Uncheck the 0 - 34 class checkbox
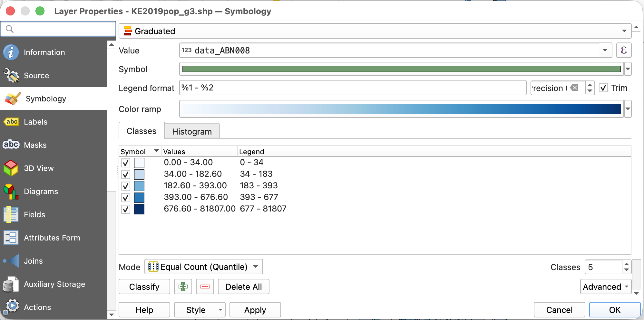The height and width of the screenshot is (320, 644). 125,163
